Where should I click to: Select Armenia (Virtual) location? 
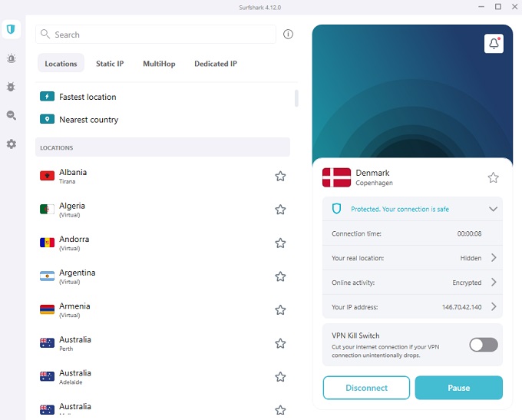[x=163, y=310]
